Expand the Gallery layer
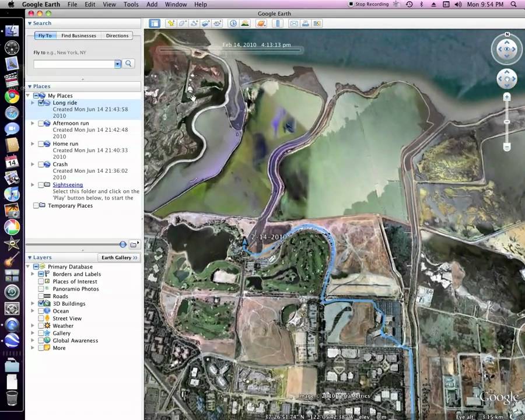Image resolution: width=525 pixels, height=420 pixels. point(33,333)
